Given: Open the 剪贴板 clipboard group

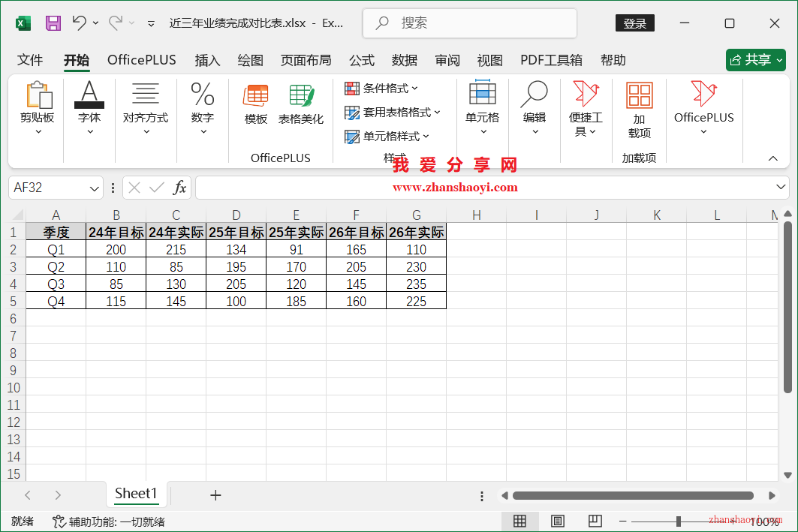Looking at the screenshot, I should 38,108.
